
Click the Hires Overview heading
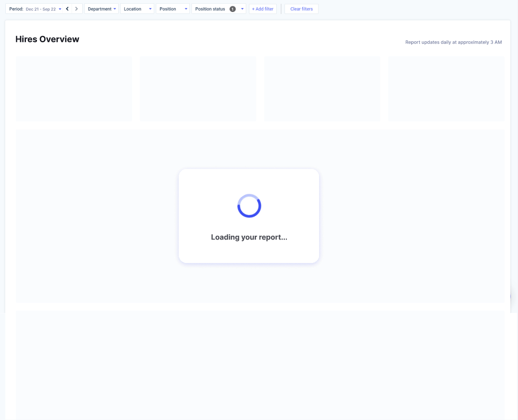click(x=47, y=39)
